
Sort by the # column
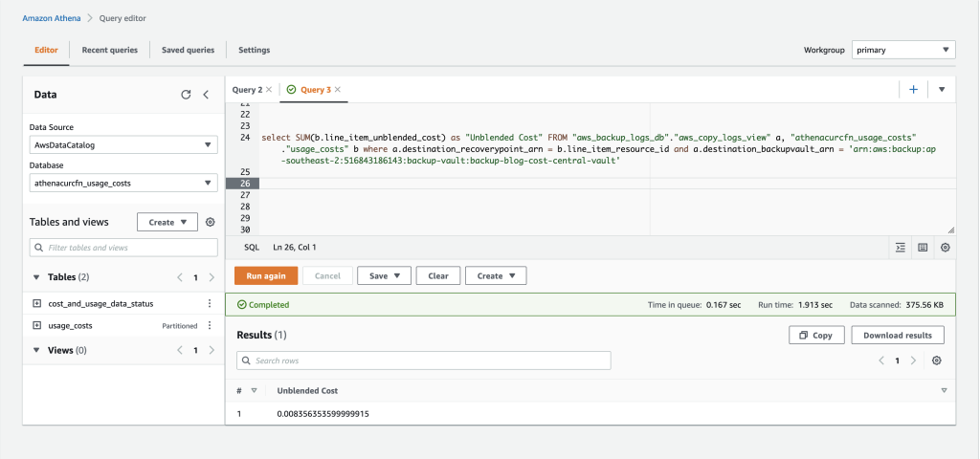[x=254, y=391]
